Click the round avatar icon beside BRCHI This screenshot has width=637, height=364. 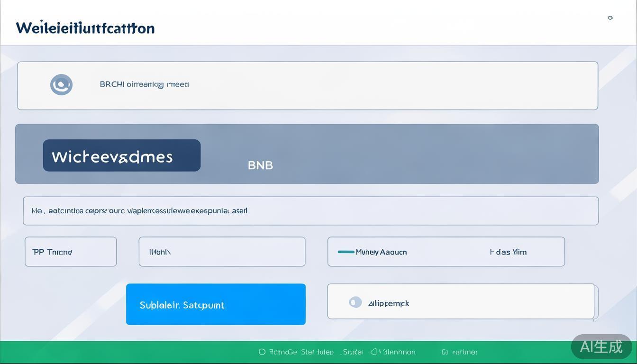[61, 85]
